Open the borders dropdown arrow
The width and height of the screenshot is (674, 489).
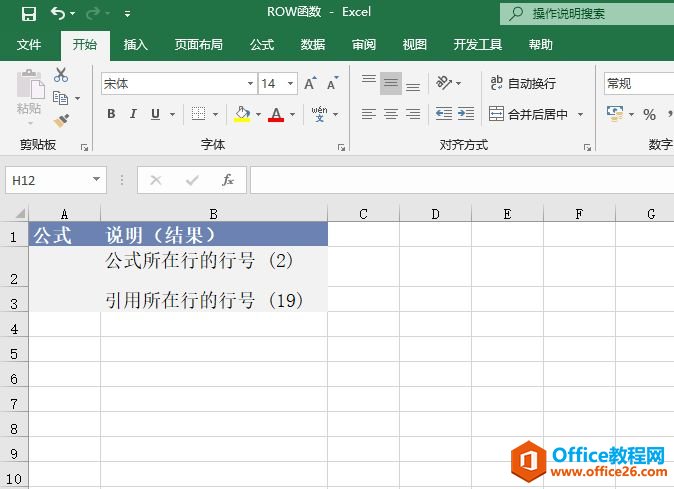click(x=215, y=114)
